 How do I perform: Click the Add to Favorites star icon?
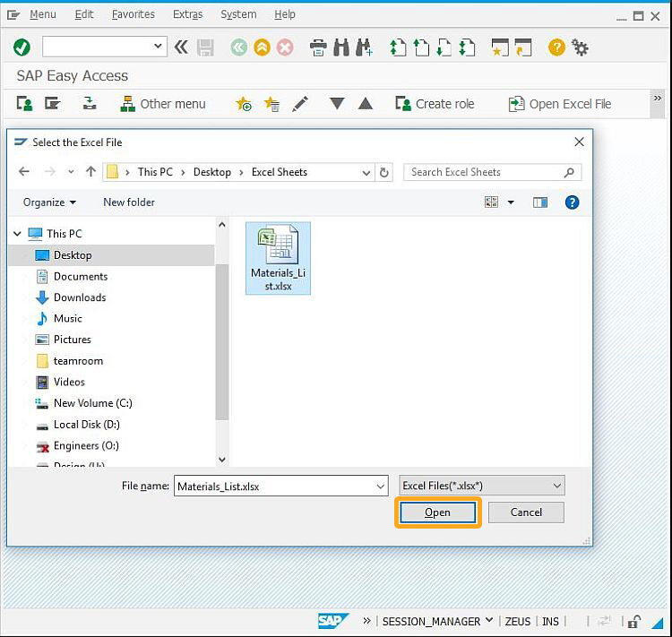coord(244,104)
